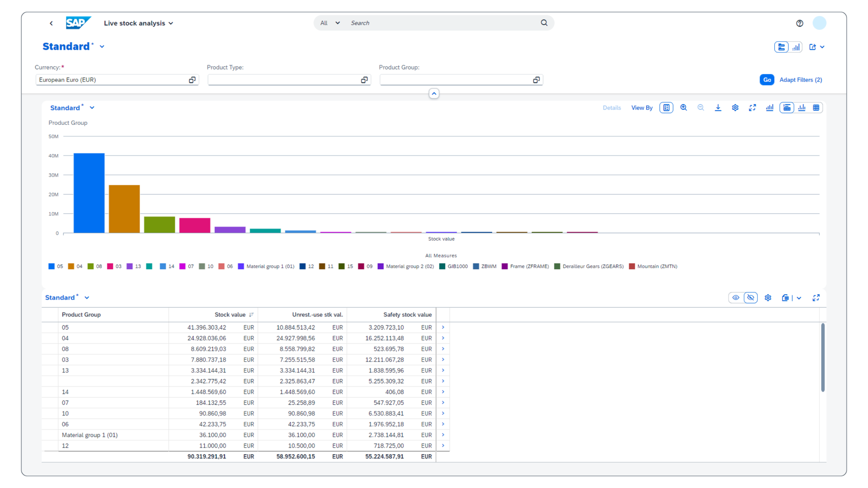Viewport: 868px width, 488px height.
Task: Open the Live stock analysis title menu
Action: pos(138,23)
